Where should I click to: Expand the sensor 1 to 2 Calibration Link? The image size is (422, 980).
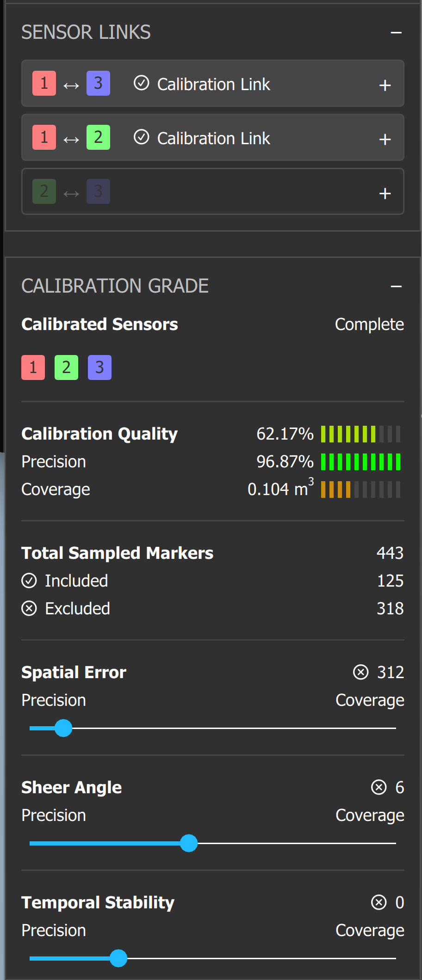pyautogui.click(x=385, y=139)
